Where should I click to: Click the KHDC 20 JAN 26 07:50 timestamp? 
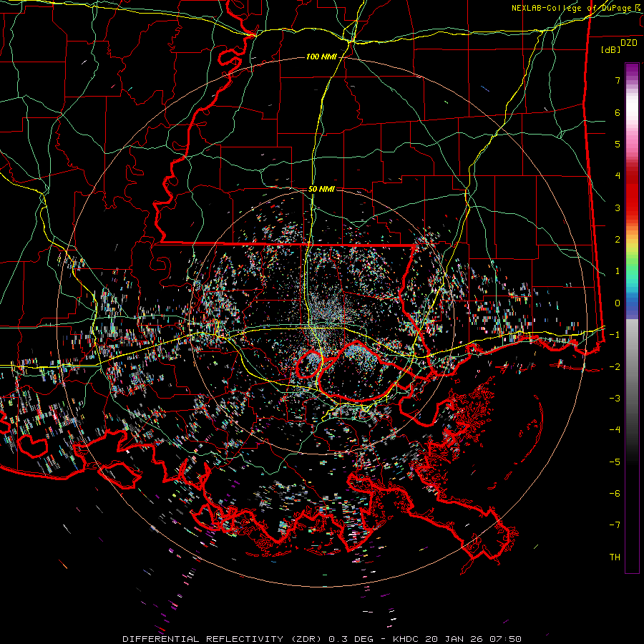point(457,639)
